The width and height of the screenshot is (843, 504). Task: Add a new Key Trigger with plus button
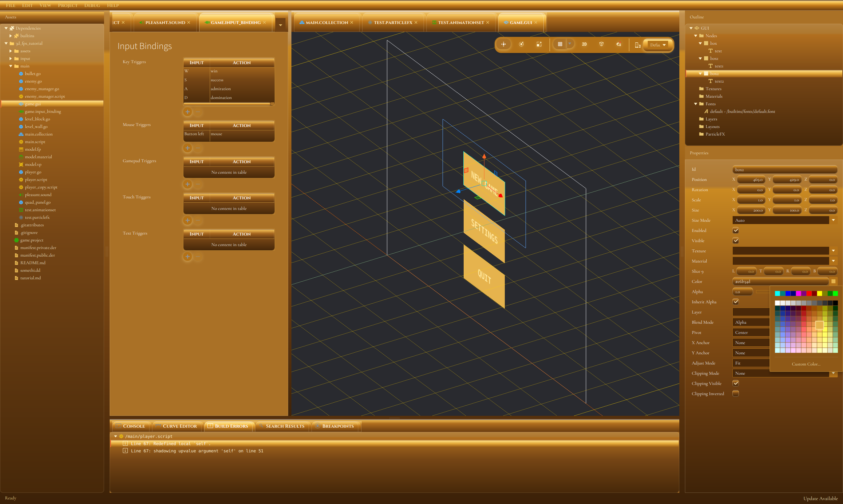(x=188, y=112)
